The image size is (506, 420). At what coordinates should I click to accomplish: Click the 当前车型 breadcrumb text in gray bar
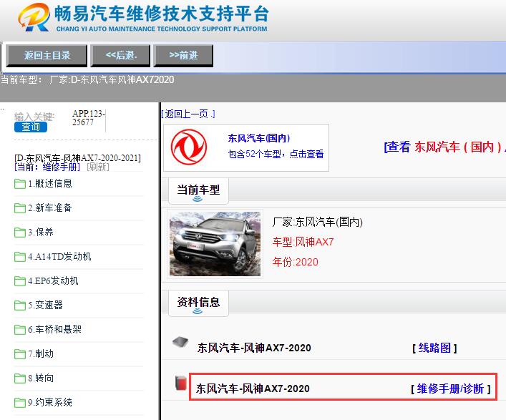tap(87, 79)
